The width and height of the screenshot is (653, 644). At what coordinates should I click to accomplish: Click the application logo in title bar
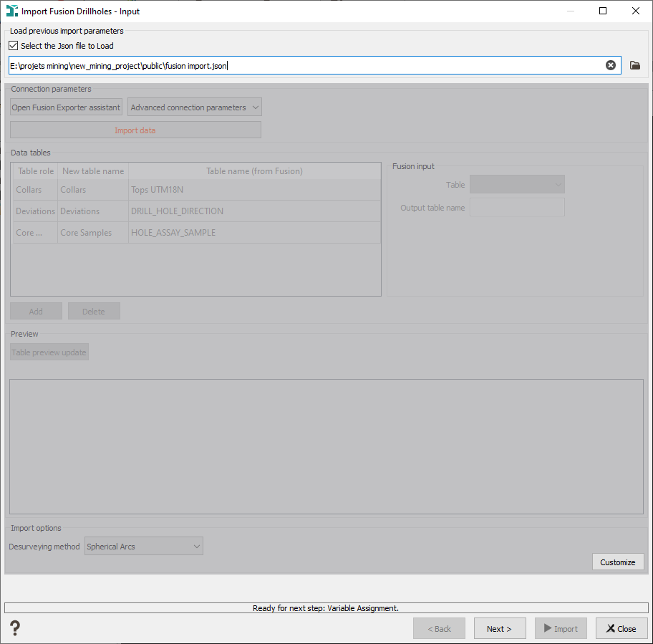point(11,11)
